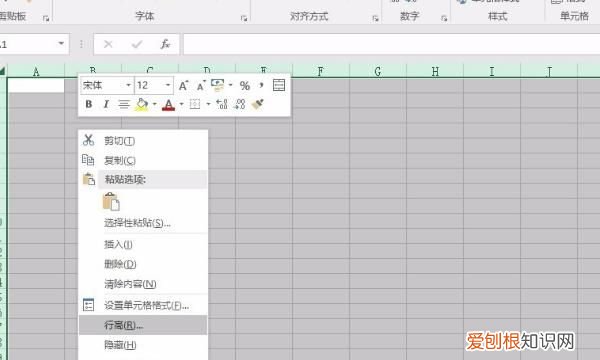Open 设置单元格格式(F)... from context menu
Screen dimensions: 600x360
[x=143, y=305]
